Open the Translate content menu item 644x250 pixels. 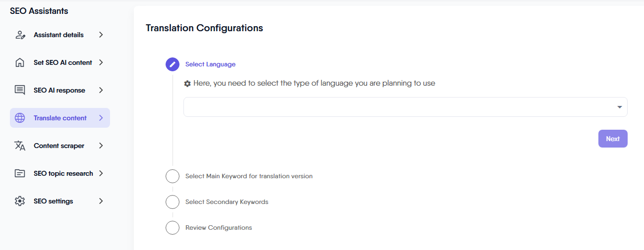tap(60, 118)
